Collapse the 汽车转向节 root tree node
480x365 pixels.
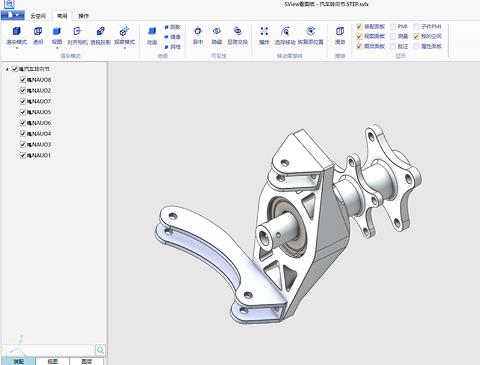pos(7,69)
